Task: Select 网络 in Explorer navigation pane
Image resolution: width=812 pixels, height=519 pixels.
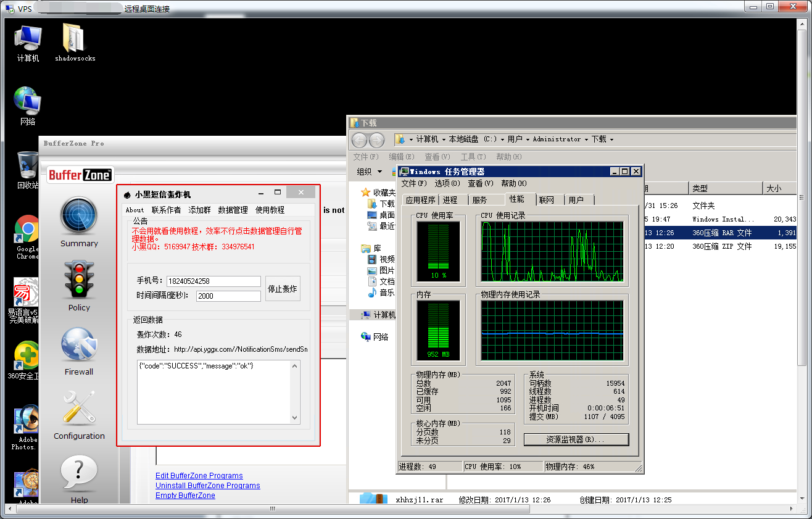Action: click(375, 337)
